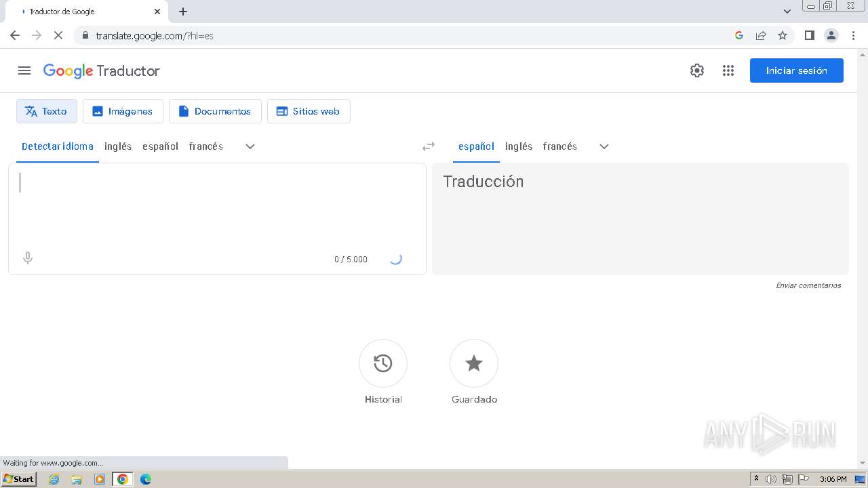
Task: Select Chrome in the taskbar
Action: tap(123, 479)
